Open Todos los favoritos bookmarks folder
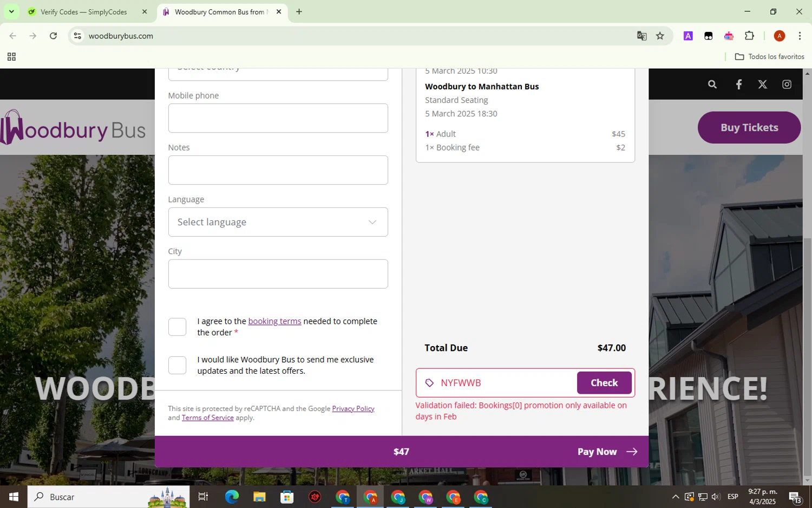 (769, 57)
